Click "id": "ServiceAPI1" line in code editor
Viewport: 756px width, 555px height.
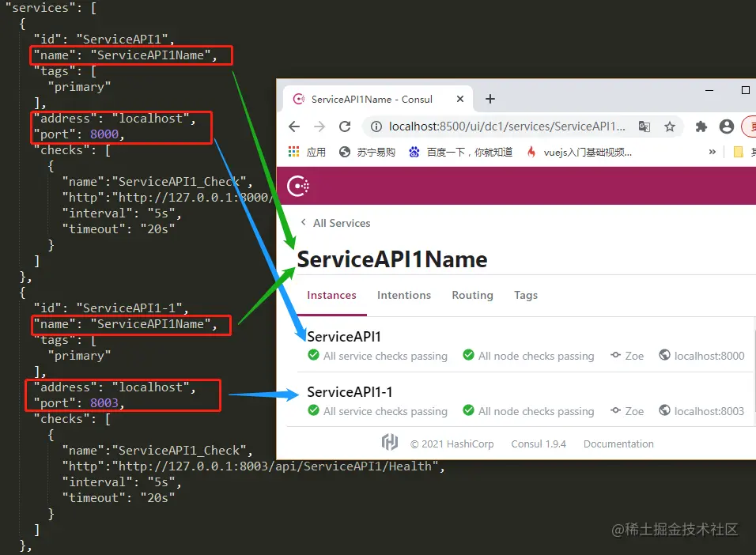[104, 39]
